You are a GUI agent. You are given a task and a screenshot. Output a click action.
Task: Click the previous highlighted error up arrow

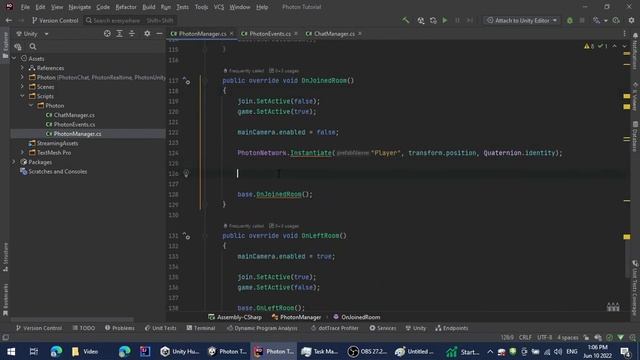click(614, 46)
